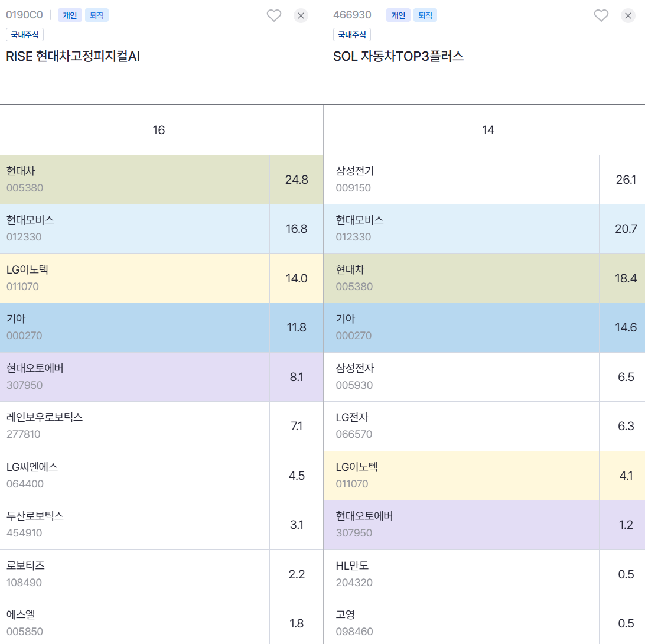
Task: Select ticker code 466930
Action: pyautogui.click(x=352, y=15)
